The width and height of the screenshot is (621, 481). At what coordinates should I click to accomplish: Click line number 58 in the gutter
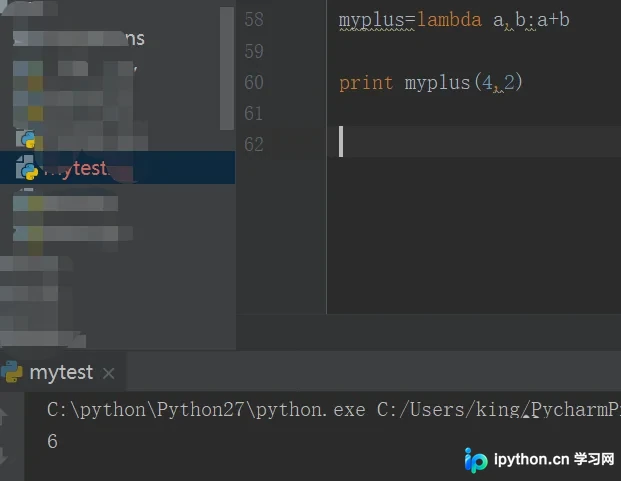[x=254, y=19]
